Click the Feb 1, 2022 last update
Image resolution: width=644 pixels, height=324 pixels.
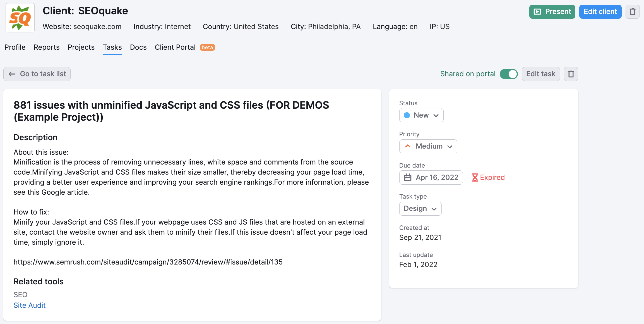tap(418, 265)
